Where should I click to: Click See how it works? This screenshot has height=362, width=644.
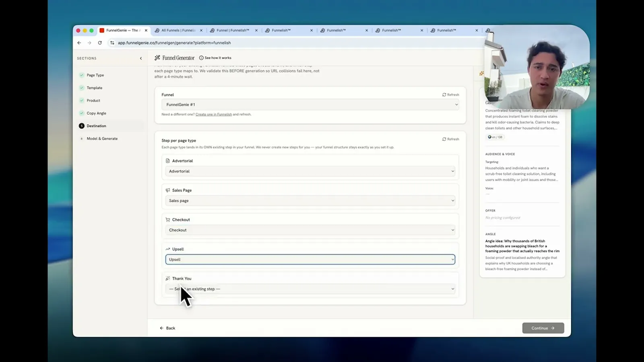[x=215, y=58]
